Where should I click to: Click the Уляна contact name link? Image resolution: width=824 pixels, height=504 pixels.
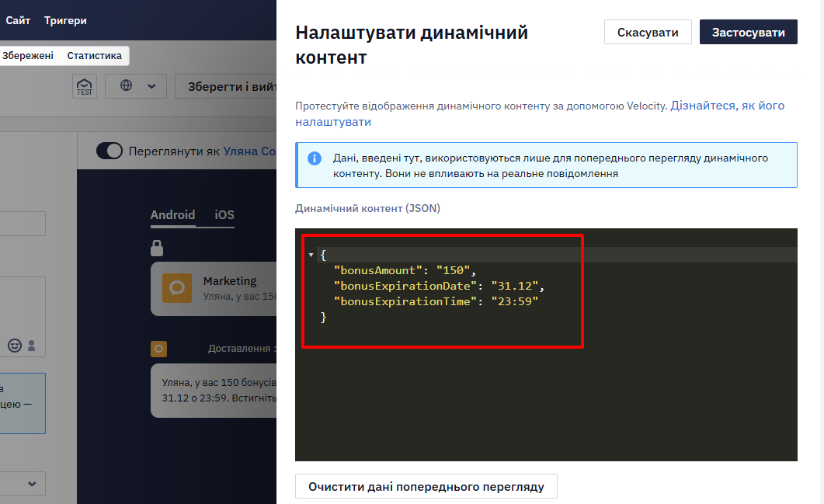coord(249,151)
